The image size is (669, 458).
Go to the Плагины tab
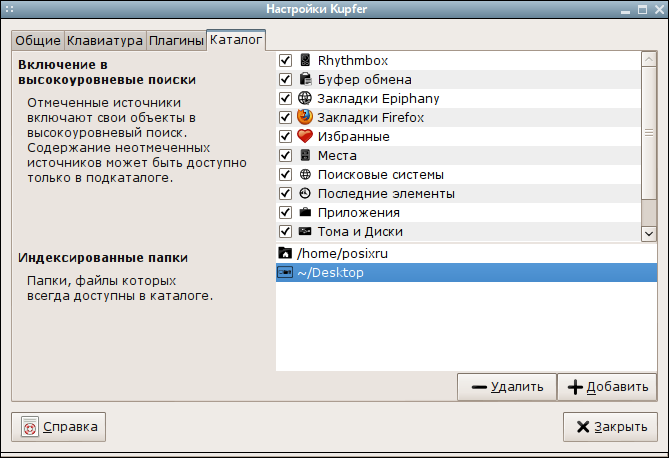[176, 41]
